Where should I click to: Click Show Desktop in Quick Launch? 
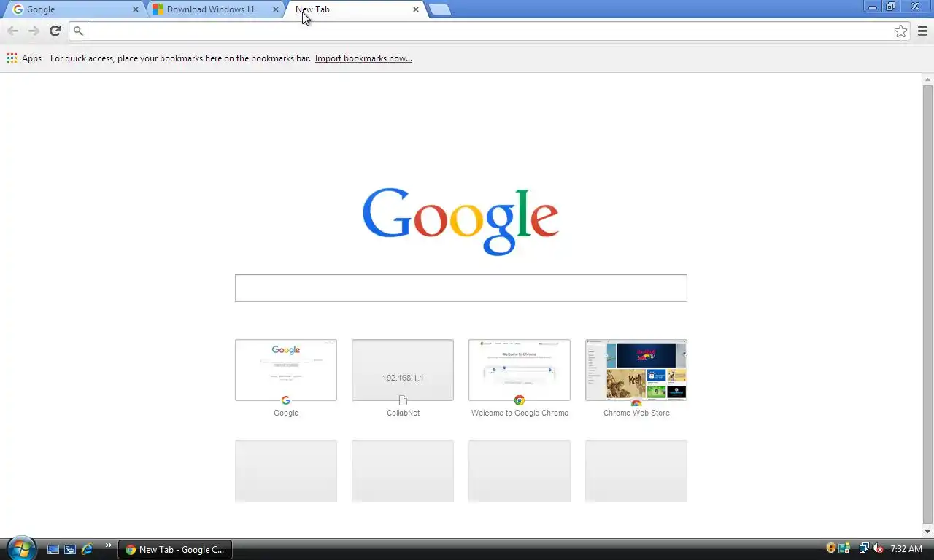[x=53, y=549]
